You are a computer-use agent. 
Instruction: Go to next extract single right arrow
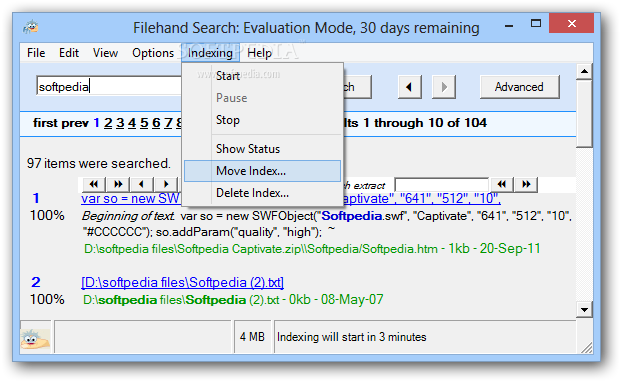click(166, 184)
